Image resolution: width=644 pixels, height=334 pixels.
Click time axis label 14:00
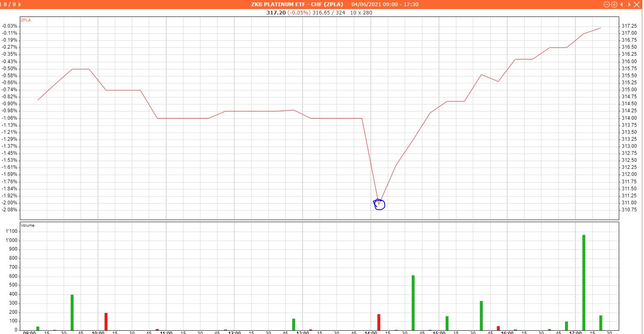[371, 332]
